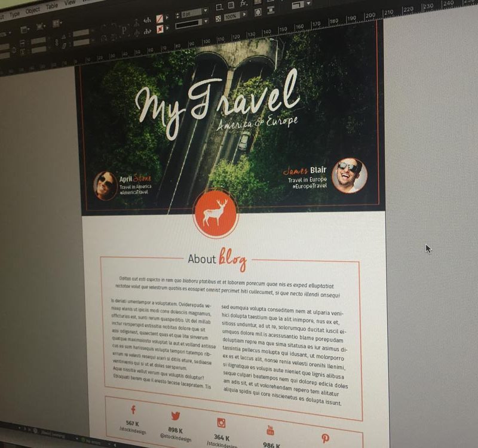478x448 pixels.
Task: Click the "364 K" follower count
Action: pos(222,438)
